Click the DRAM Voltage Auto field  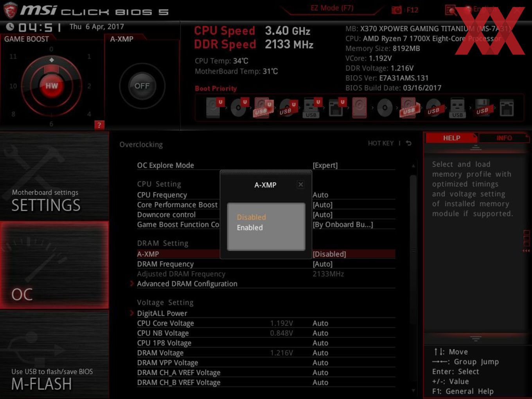(x=320, y=353)
